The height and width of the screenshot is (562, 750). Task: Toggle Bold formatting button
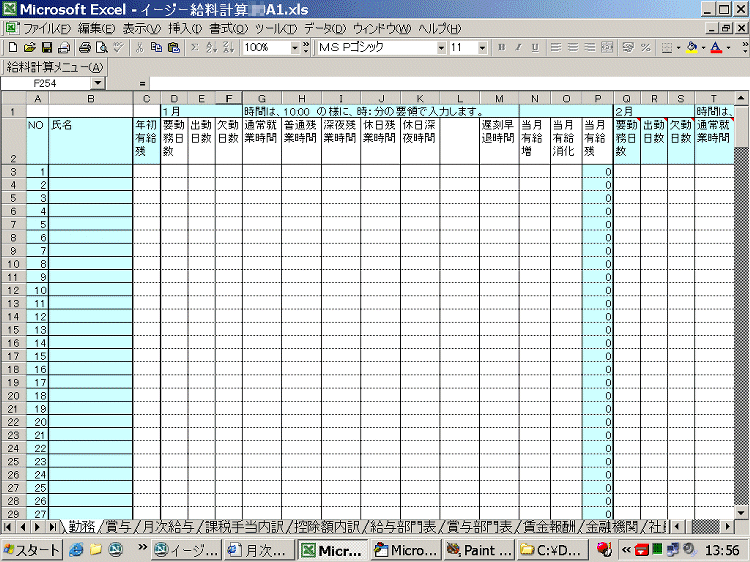(x=501, y=47)
